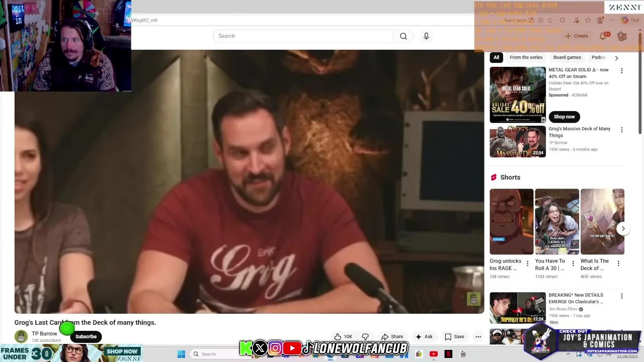Viewport: 644px width, 362px height.
Task: Open more actions ellipsis beside Save
Action: (478, 337)
